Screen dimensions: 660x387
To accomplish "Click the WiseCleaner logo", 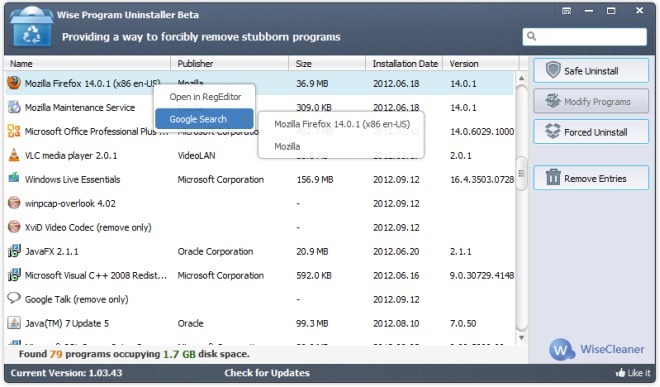I will [597, 349].
